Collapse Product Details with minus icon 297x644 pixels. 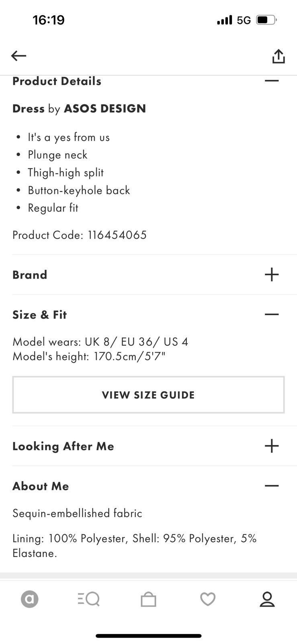tap(272, 80)
